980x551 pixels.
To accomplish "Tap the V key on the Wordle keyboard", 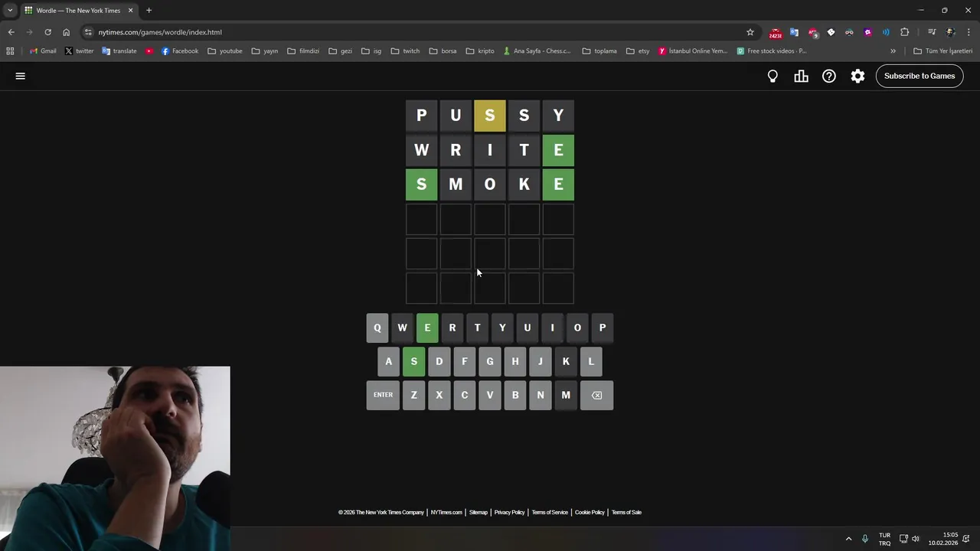I will pos(490,395).
